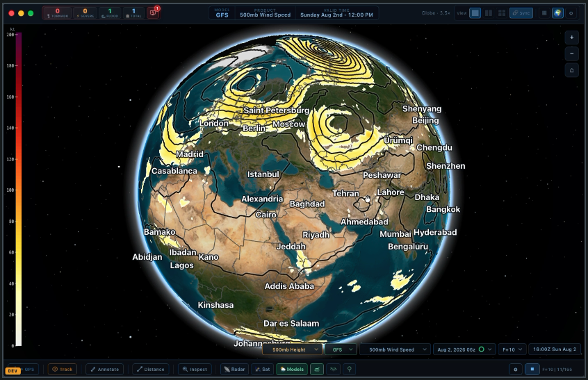Click the F+10 | 11/165 frame counter
The height and width of the screenshot is (380, 588).
click(x=557, y=370)
